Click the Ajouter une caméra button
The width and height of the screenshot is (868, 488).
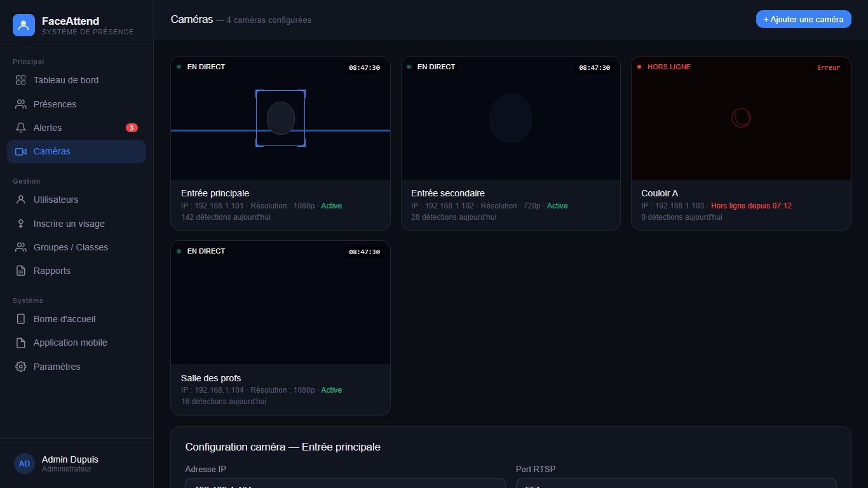click(x=803, y=19)
